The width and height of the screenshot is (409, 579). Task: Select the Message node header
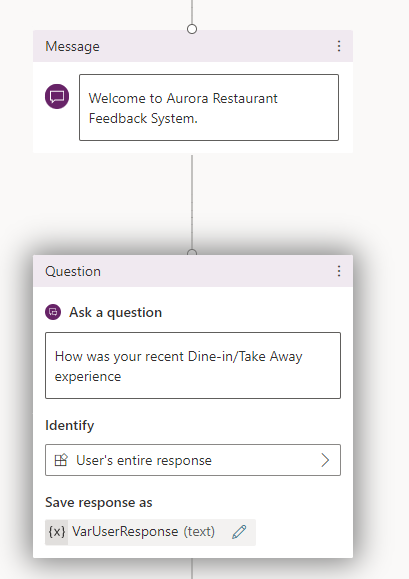(193, 46)
